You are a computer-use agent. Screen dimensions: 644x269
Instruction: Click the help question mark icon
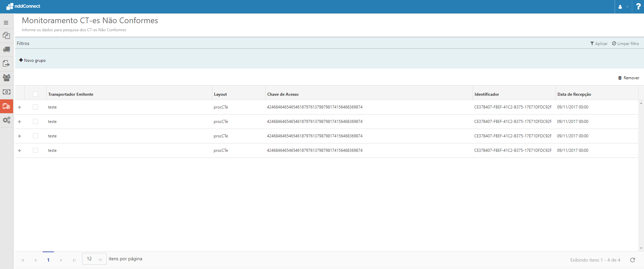point(638,7)
